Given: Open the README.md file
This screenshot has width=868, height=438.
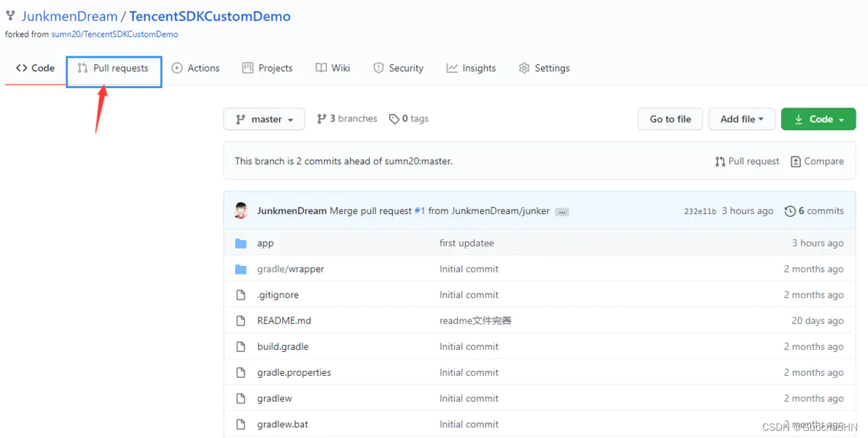Looking at the screenshot, I should pyautogui.click(x=284, y=321).
